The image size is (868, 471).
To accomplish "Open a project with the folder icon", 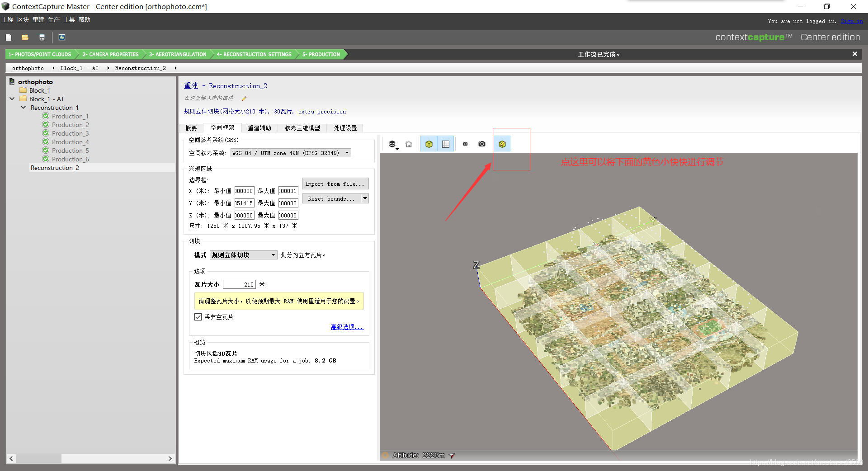I will 25,38.
